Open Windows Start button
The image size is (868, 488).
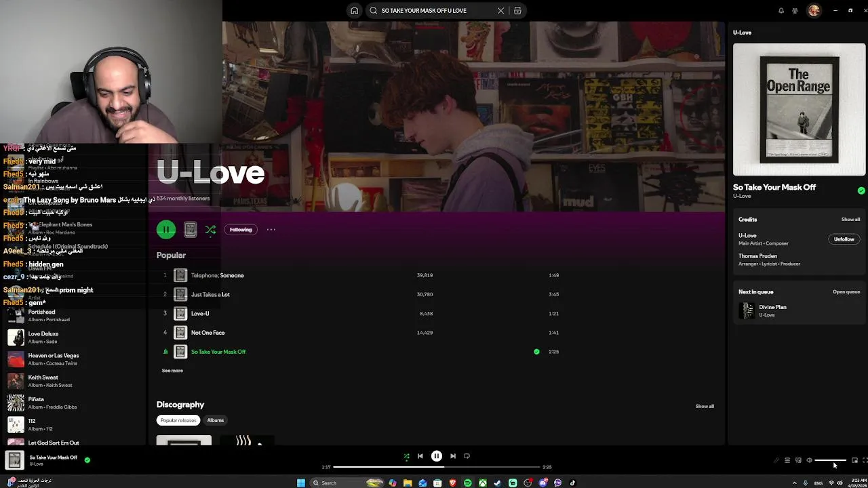pyautogui.click(x=301, y=483)
